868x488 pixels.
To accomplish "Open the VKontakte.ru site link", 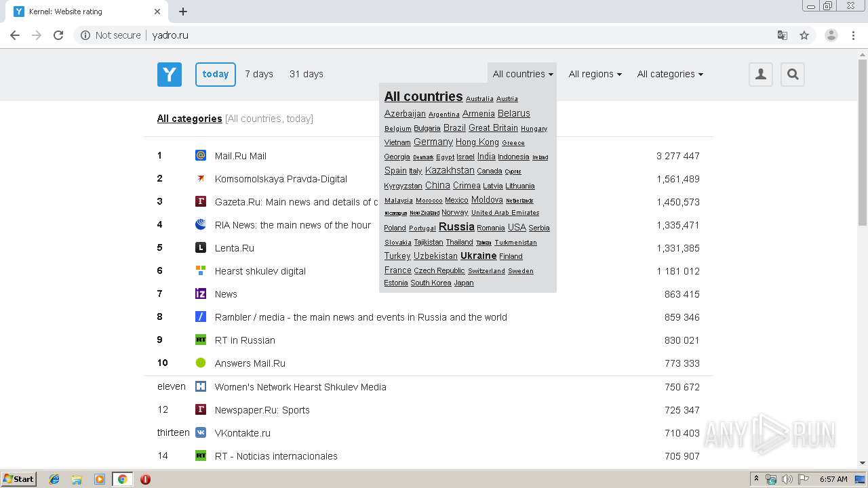I will click(x=243, y=433).
